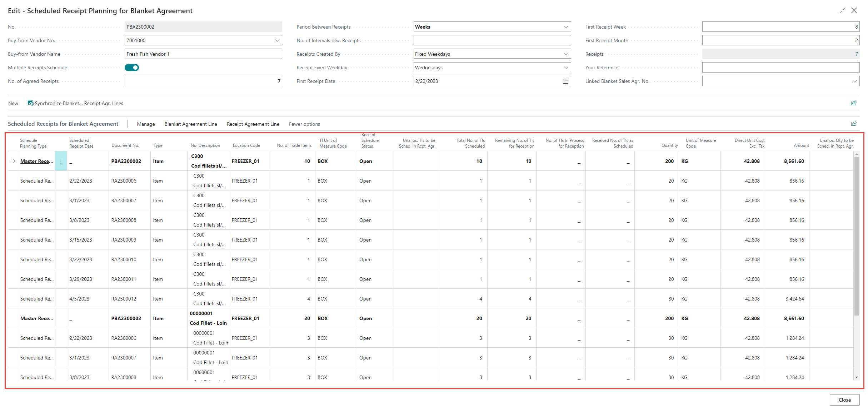The image size is (868, 412).
Task: Expand the Period Between Receipts dropdown
Action: [x=566, y=27]
